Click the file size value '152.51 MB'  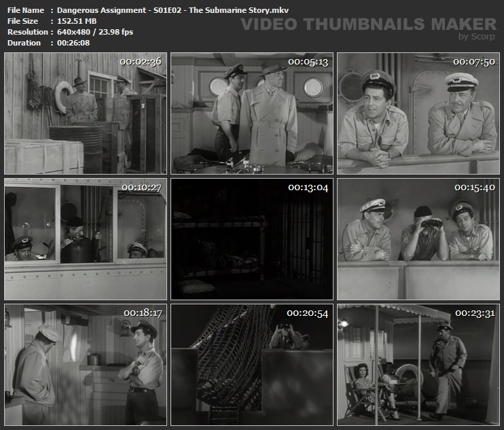pos(77,21)
